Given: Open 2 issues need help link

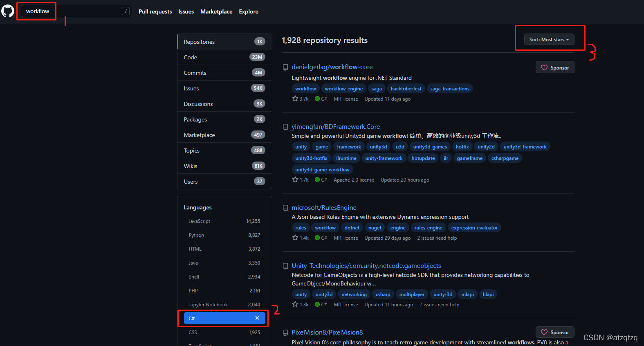Looking at the screenshot, I should pyautogui.click(x=437, y=238).
